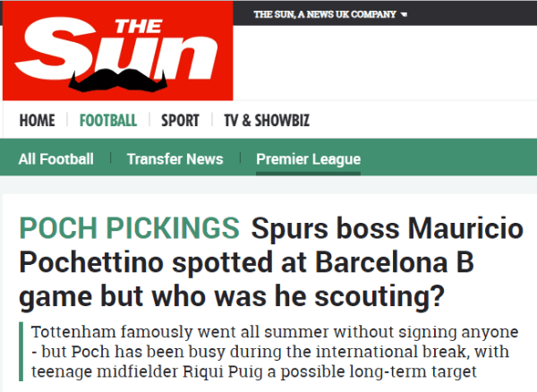Click the Tottenham standfirst paragraph

point(268,352)
